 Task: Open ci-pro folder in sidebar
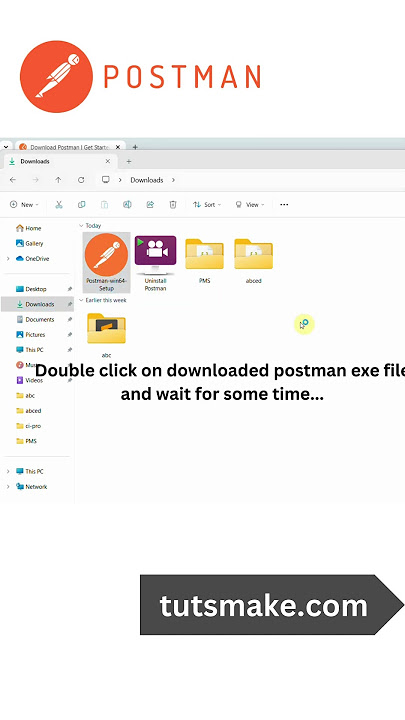(x=28, y=426)
